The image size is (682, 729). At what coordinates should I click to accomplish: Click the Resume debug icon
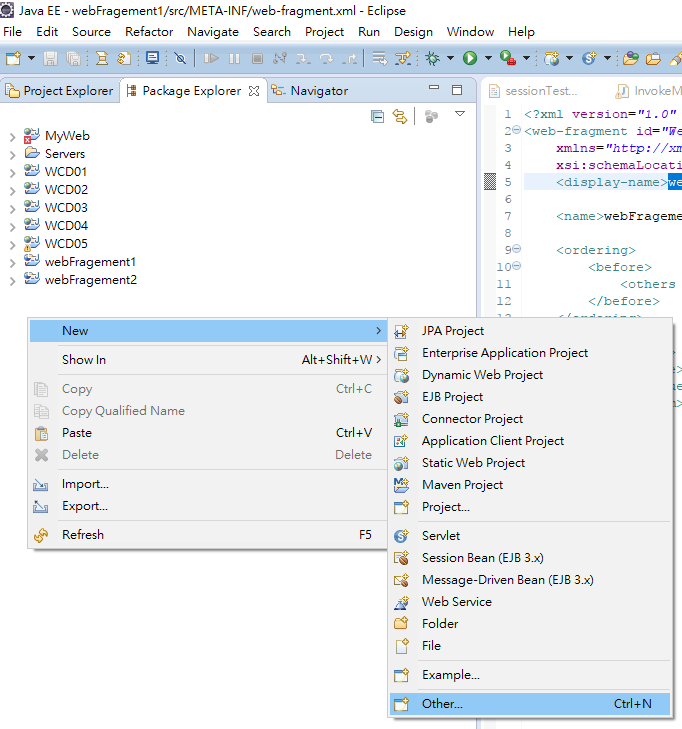point(211,59)
